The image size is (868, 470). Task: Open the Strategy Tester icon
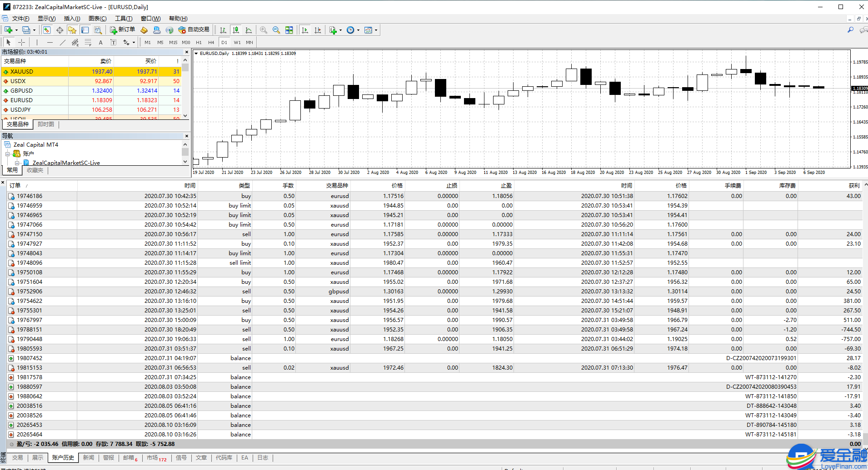pyautogui.click(x=98, y=30)
